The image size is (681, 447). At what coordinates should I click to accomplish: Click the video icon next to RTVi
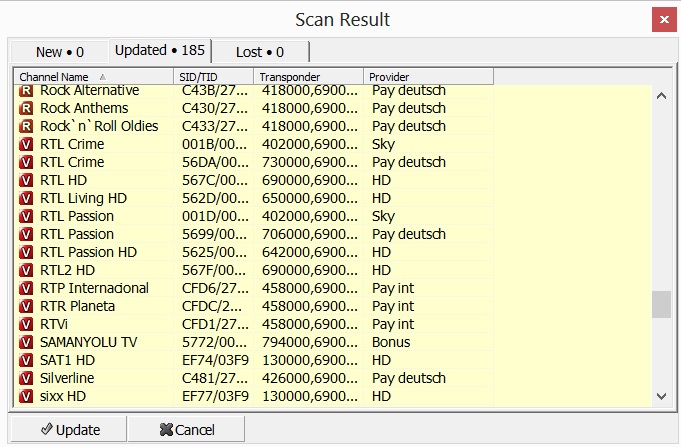[x=27, y=324]
